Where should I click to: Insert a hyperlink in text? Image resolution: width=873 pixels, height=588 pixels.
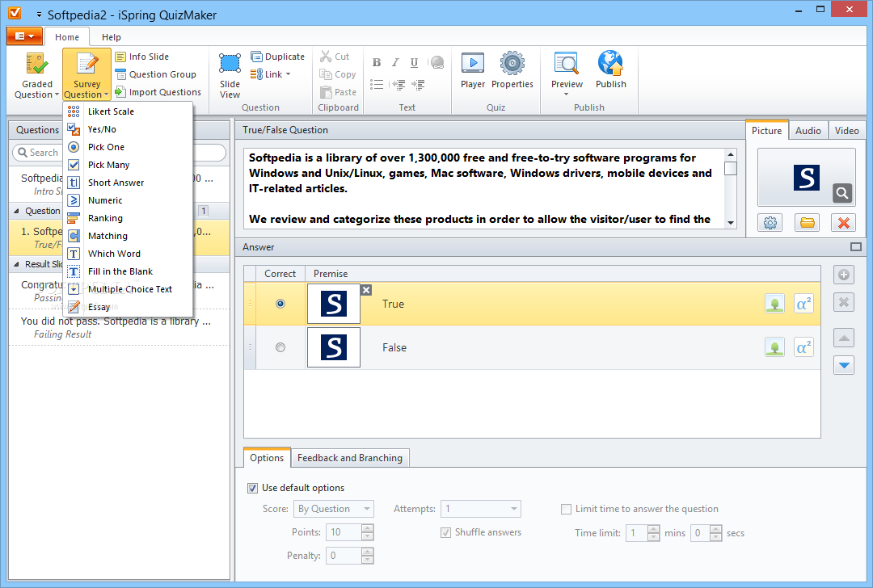coord(437,62)
